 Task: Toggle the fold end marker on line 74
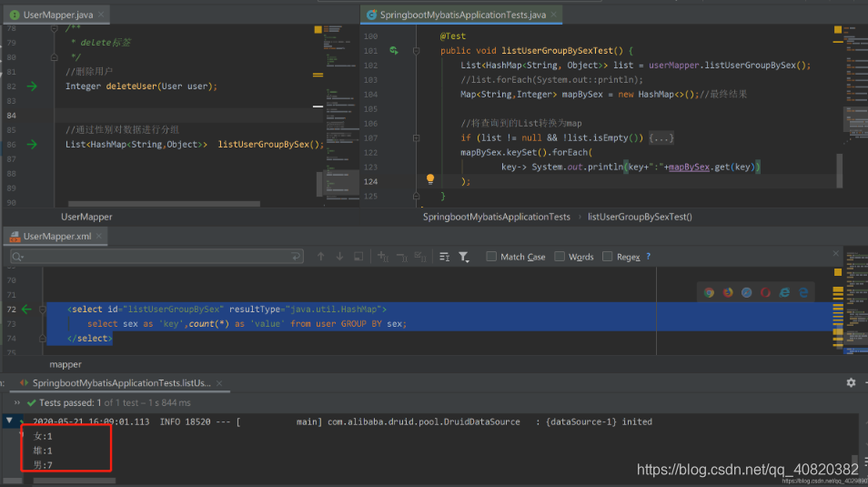pos(43,338)
